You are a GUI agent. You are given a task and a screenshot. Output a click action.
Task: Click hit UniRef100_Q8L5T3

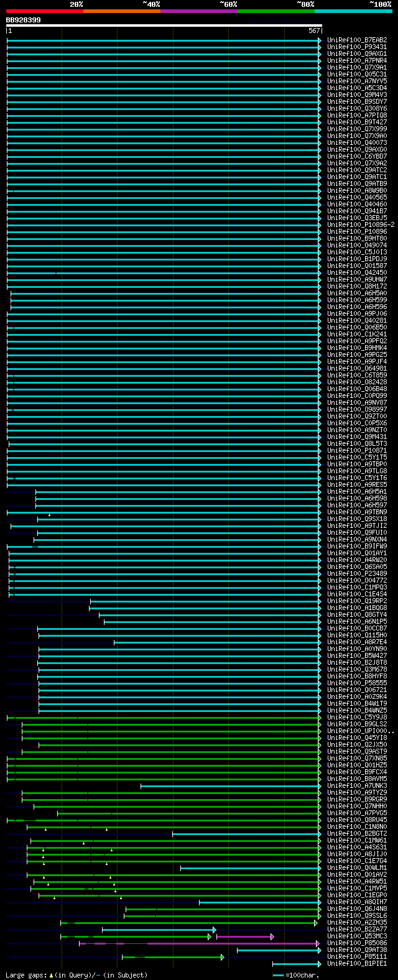[x=357, y=444]
